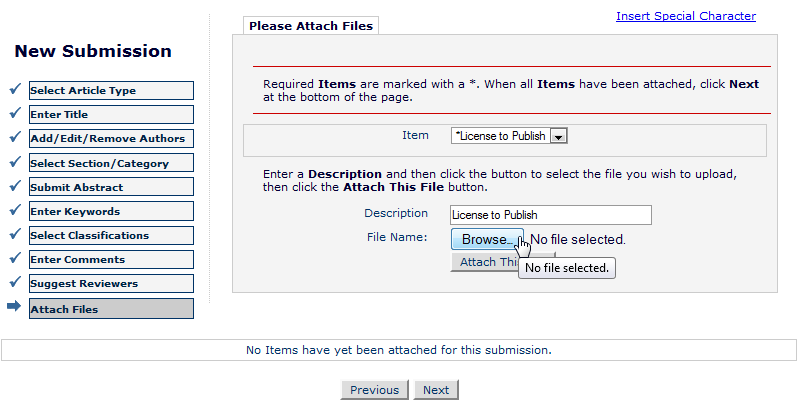Select the License to Publish item combo box
Image resolution: width=804 pixels, height=414 pixels.
(x=509, y=136)
